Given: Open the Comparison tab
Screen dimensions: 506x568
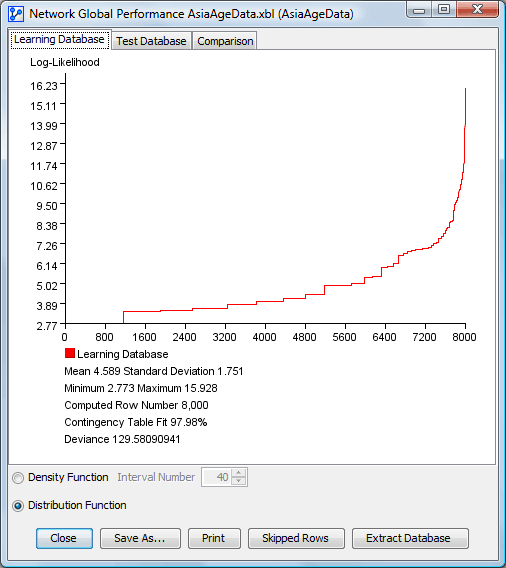Looking at the screenshot, I should coord(225,41).
